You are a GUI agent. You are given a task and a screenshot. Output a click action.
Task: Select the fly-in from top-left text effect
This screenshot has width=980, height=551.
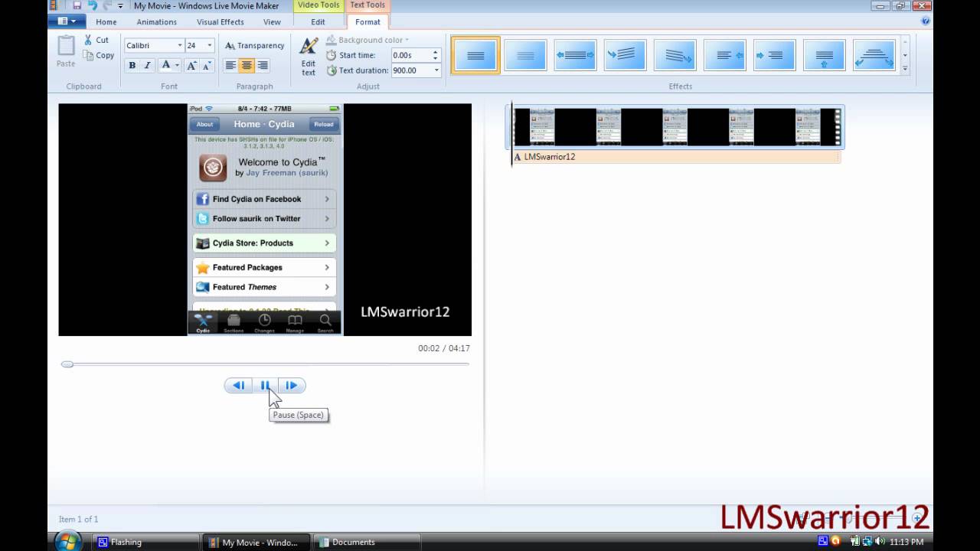pyautogui.click(x=625, y=55)
